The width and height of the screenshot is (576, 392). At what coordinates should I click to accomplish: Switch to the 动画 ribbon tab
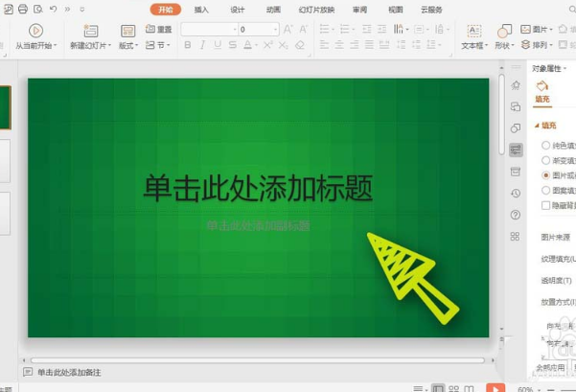click(x=273, y=10)
